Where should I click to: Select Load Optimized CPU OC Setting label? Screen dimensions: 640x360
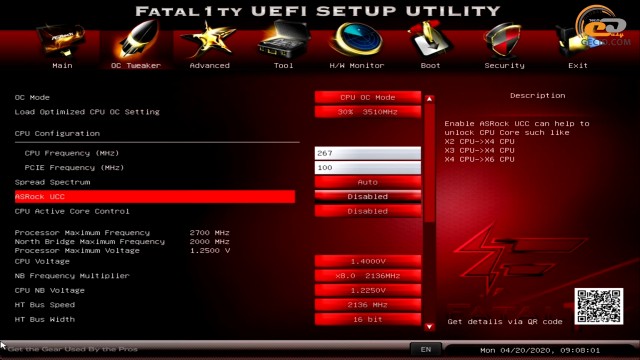tap(87, 112)
